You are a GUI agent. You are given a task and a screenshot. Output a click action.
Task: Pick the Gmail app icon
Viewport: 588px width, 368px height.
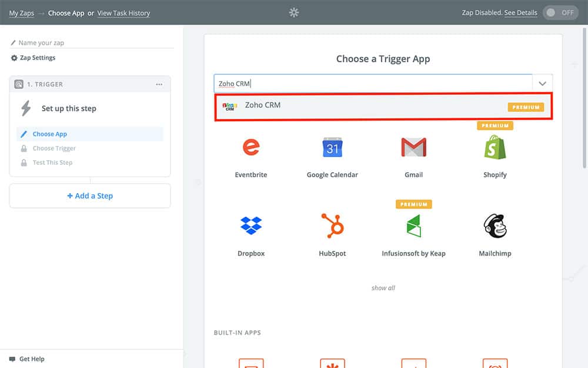click(x=413, y=147)
